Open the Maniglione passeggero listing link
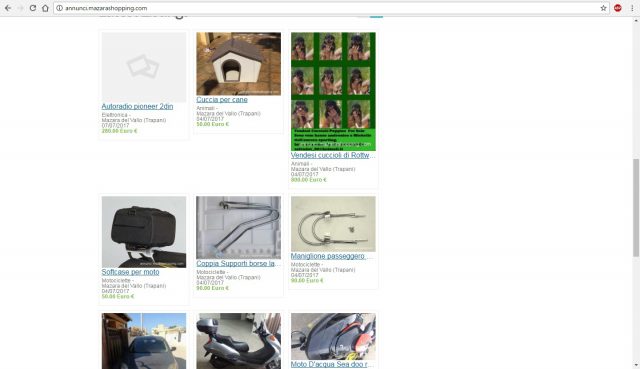The width and height of the screenshot is (640, 369). point(331,256)
